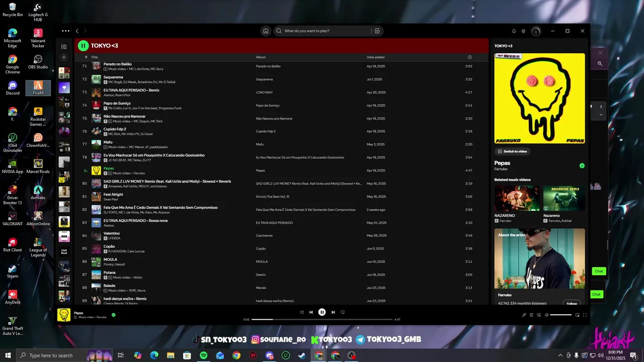Open Friend Activity icon

tap(524, 31)
